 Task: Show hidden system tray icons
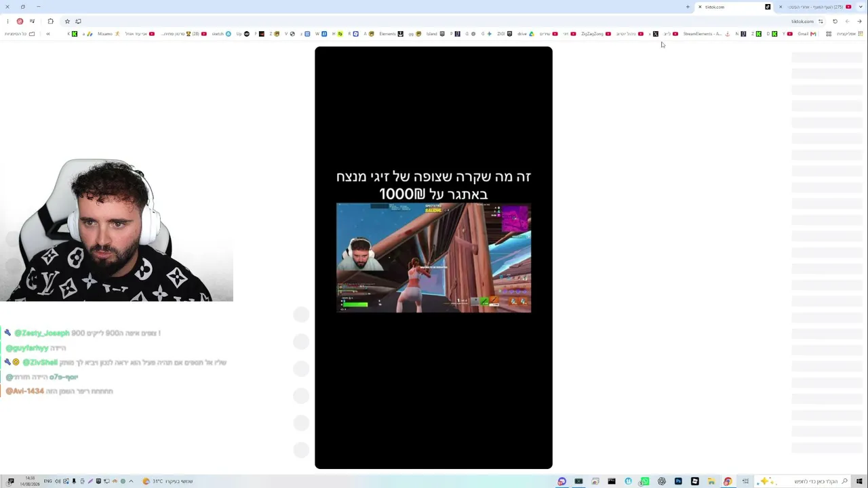131,481
